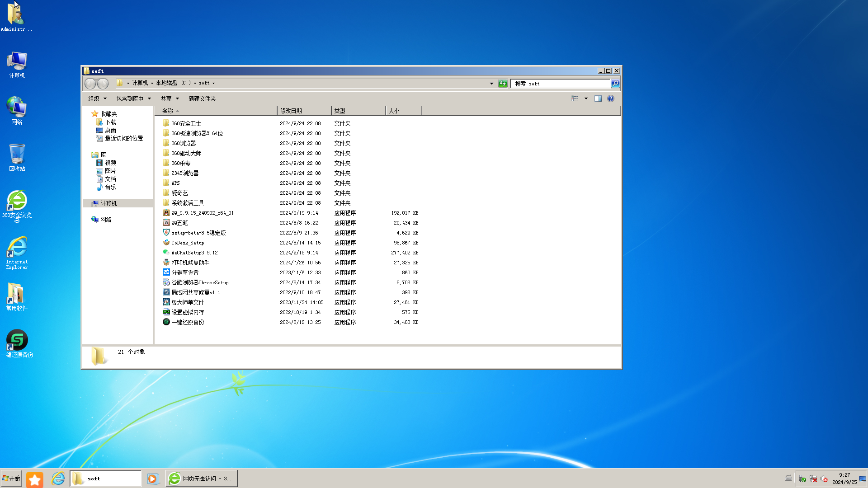
Task: Sort by the 类型 column header
Action: (359, 111)
